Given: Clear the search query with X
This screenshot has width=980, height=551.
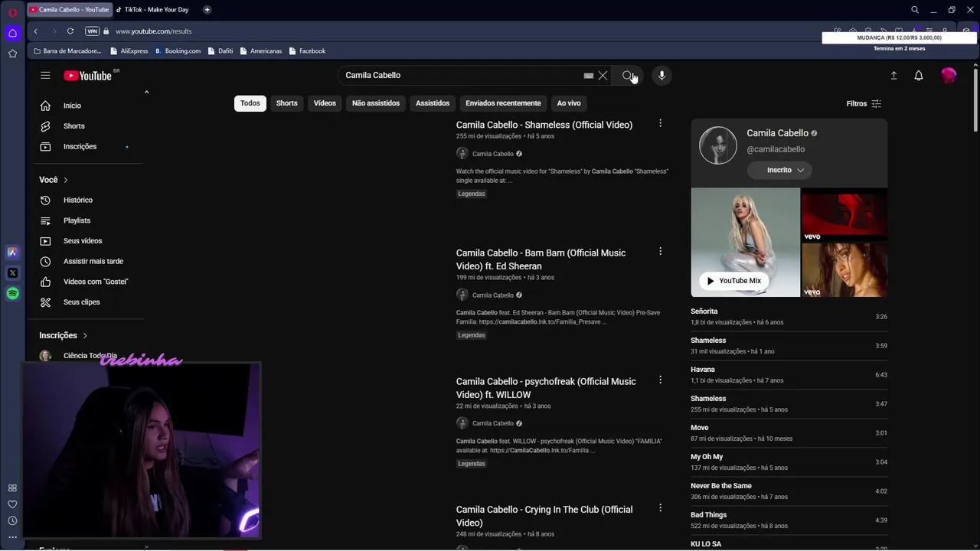Looking at the screenshot, I should click(603, 75).
